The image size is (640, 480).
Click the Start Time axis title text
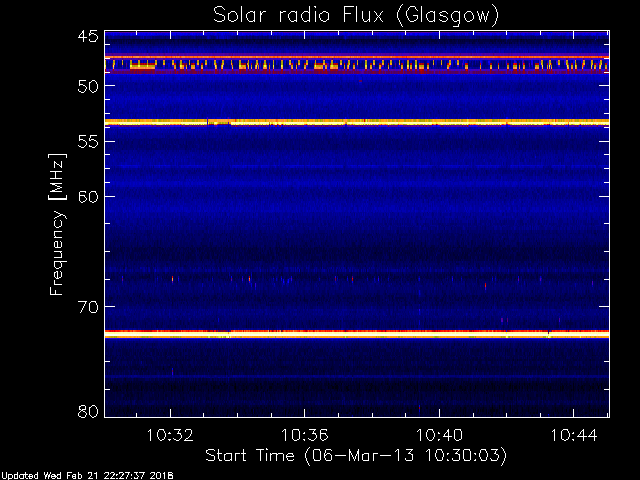356,456
